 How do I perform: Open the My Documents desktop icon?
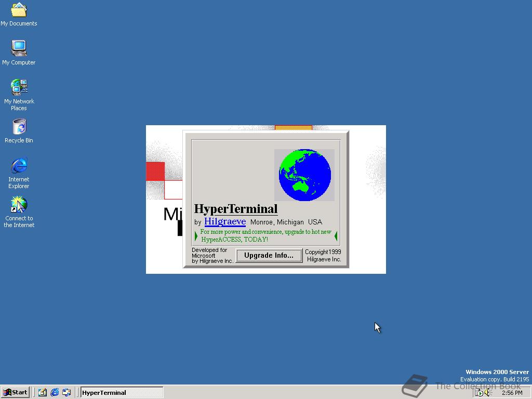pyautogui.click(x=19, y=14)
